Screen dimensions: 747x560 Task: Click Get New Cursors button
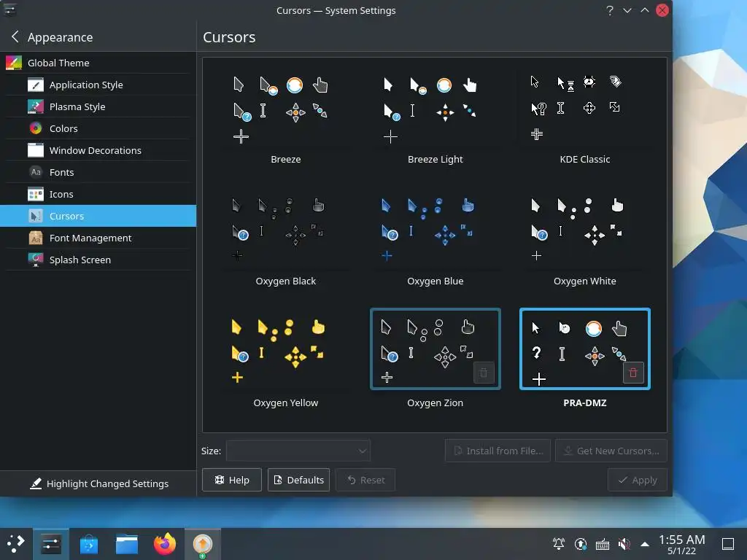tap(611, 451)
